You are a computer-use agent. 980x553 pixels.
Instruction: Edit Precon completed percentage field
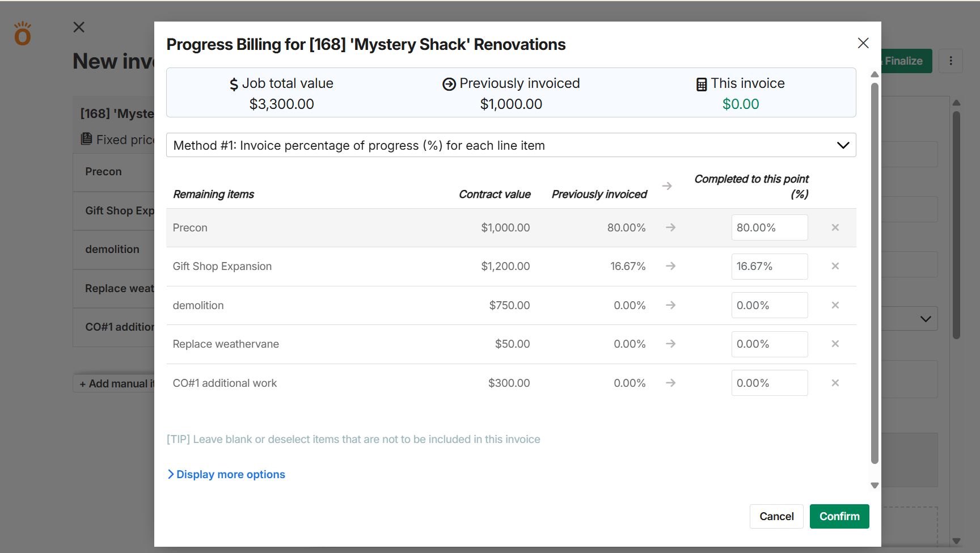(770, 227)
